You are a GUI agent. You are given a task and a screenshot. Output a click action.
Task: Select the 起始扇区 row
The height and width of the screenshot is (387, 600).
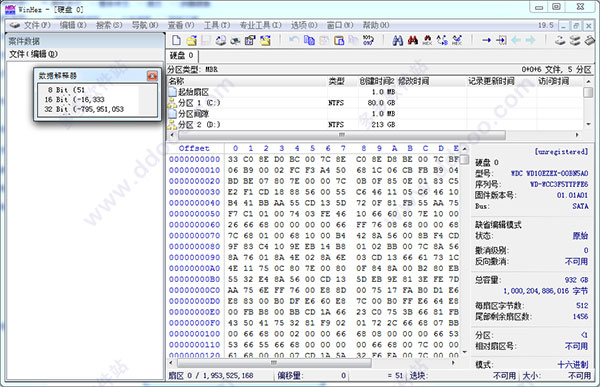point(375,92)
